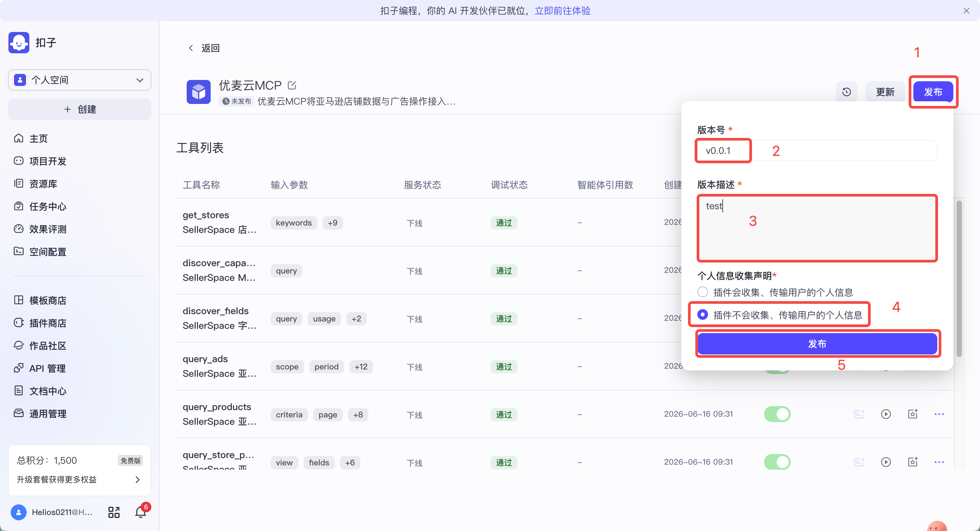Click the discover_fields tool name
This screenshot has height=531, width=980.
pyautogui.click(x=215, y=311)
